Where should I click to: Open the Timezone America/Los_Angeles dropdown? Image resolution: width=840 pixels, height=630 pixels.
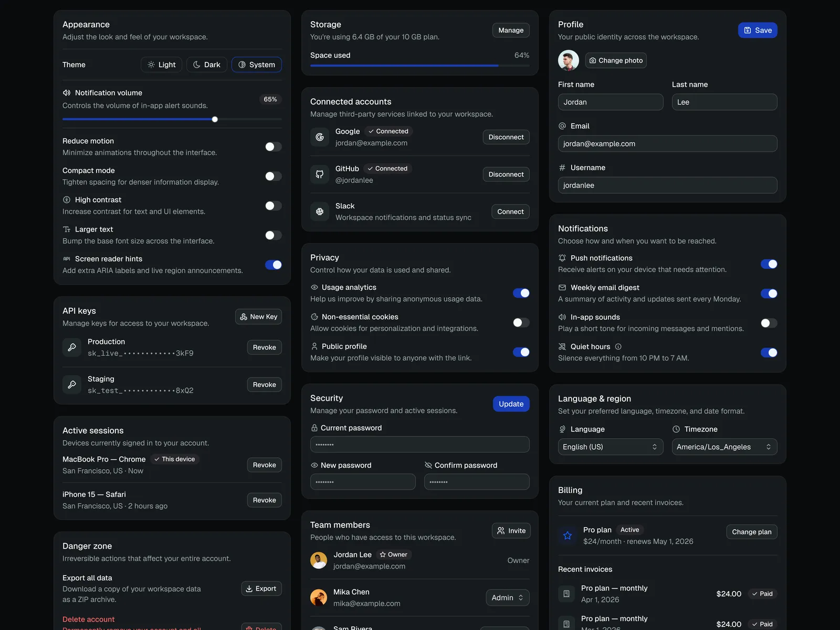click(724, 447)
